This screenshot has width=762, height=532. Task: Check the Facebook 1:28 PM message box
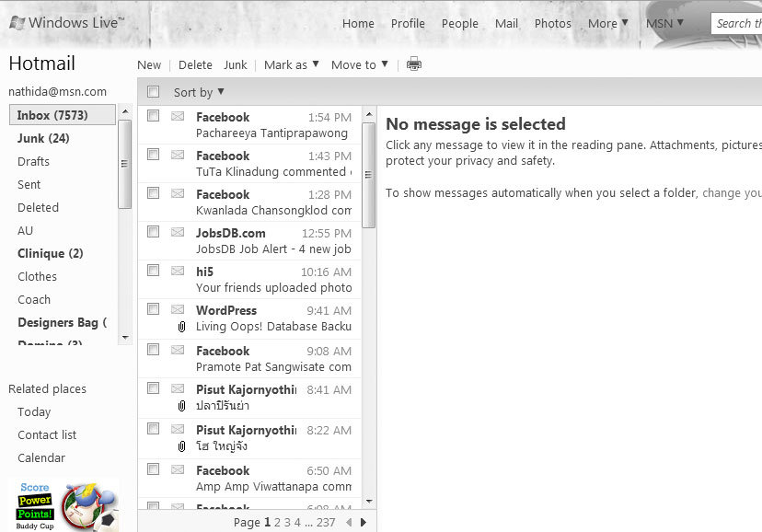(153, 193)
